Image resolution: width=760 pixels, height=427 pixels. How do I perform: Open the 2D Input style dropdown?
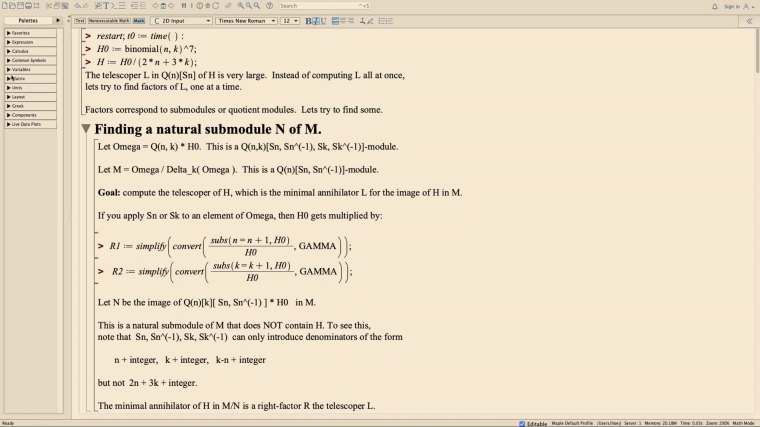click(181, 21)
